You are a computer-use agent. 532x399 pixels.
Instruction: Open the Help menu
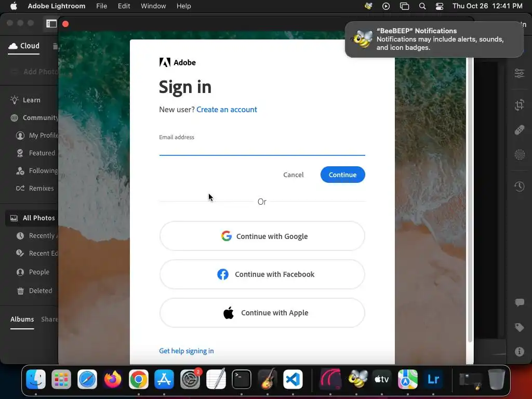tap(183, 6)
